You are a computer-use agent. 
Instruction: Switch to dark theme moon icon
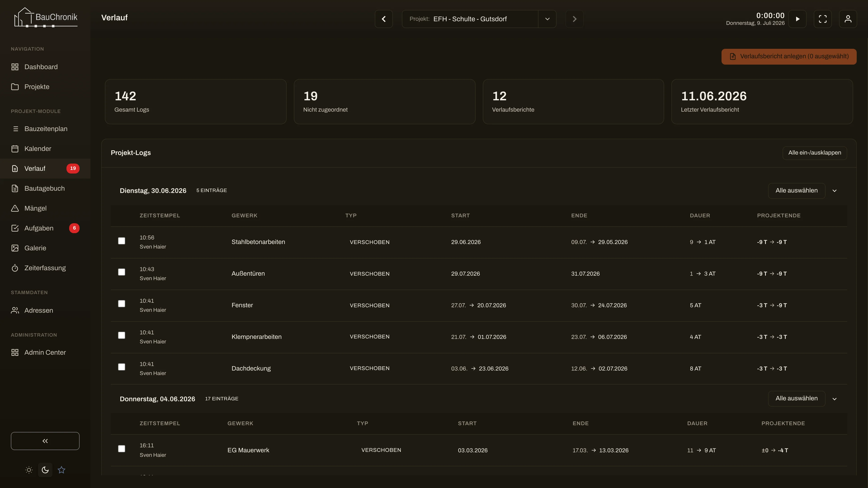pos(45,470)
